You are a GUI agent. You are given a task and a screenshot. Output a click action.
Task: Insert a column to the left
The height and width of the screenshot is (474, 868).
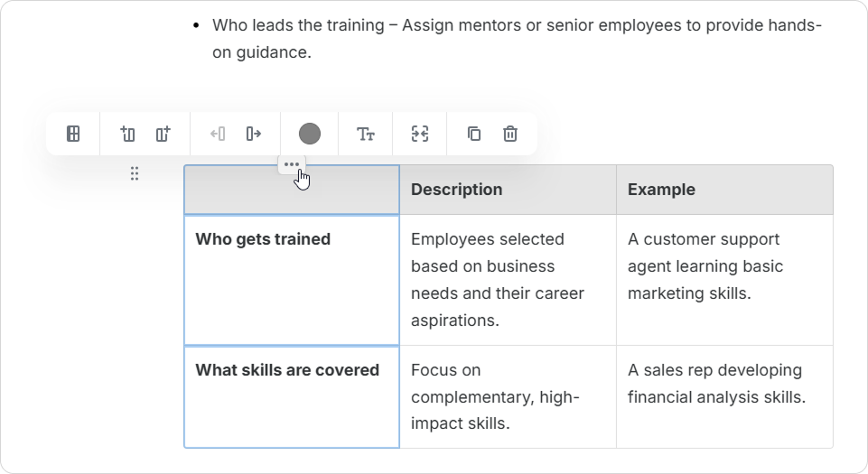click(x=127, y=135)
